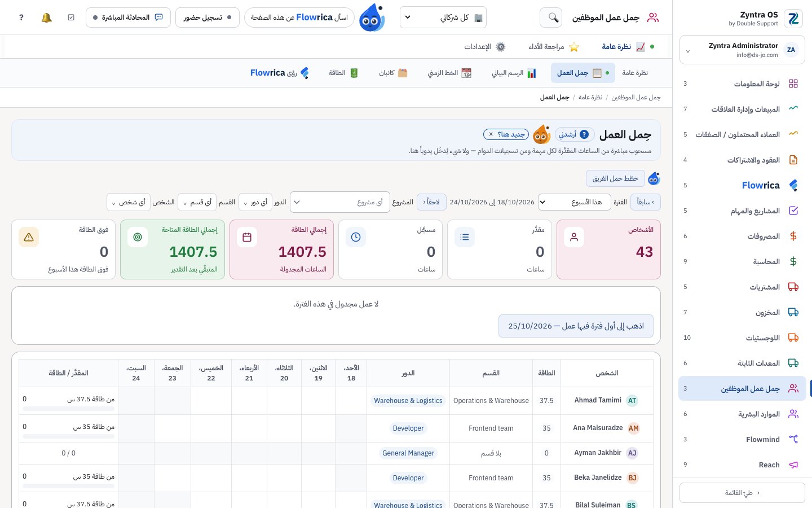This screenshot has height=508, width=812.
Task: Open the الخط الزمني timeline tab
Action: (449, 73)
